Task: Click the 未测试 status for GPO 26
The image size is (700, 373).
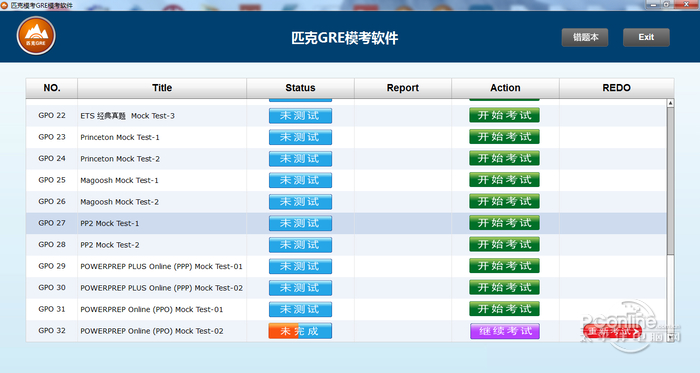Action: pyautogui.click(x=300, y=202)
